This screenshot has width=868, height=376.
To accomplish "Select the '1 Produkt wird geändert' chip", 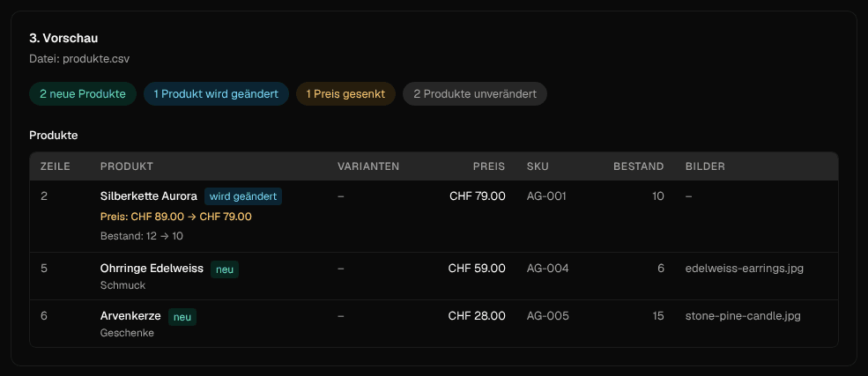I will [216, 94].
